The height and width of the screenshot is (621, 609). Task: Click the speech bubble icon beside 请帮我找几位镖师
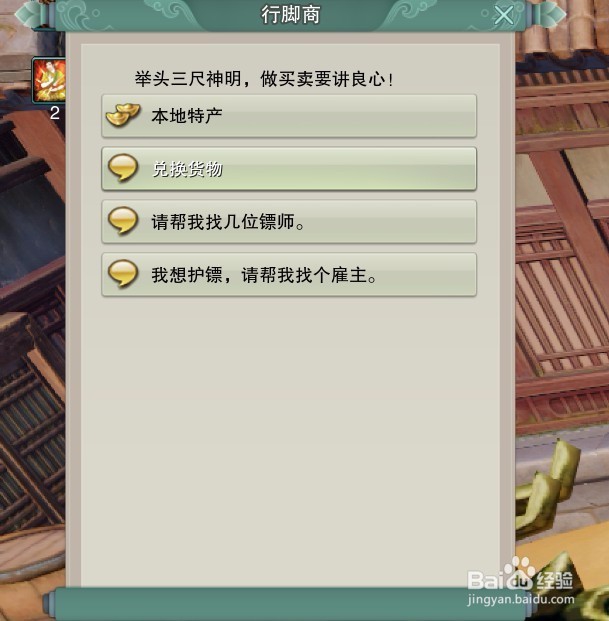click(123, 221)
